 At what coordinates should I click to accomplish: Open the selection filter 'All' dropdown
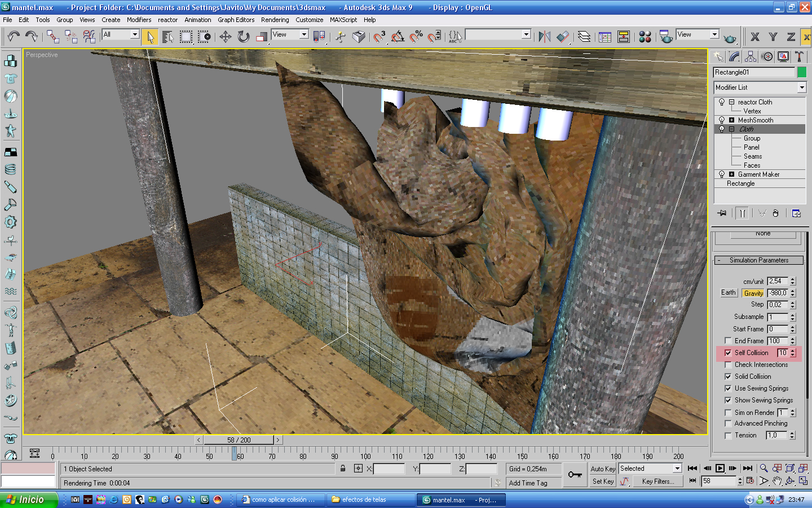coord(121,34)
